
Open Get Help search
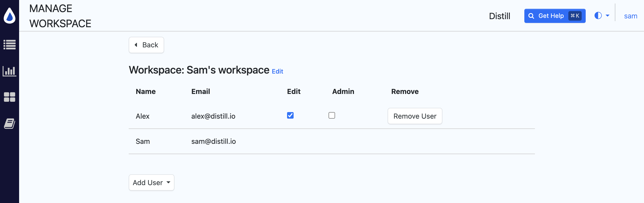click(x=555, y=16)
